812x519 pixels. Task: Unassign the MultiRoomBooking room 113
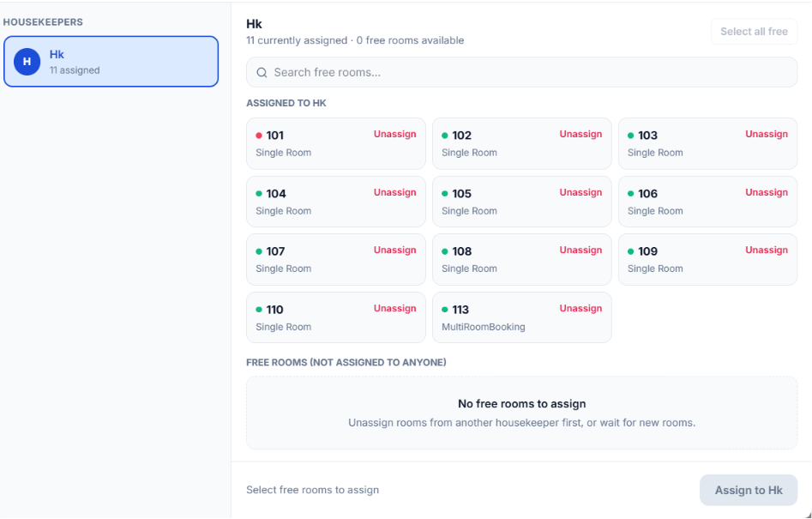click(580, 308)
